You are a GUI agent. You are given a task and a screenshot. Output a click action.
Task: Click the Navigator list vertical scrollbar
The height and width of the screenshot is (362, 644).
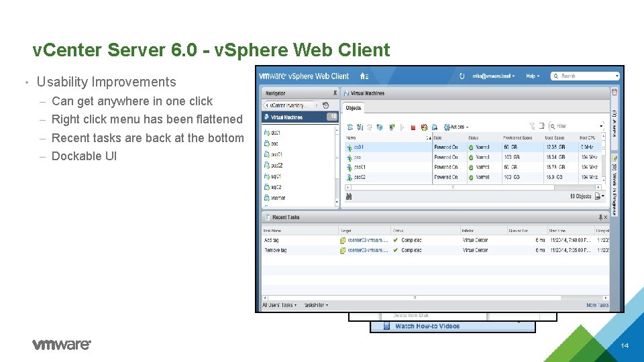click(x=337, y=166)
